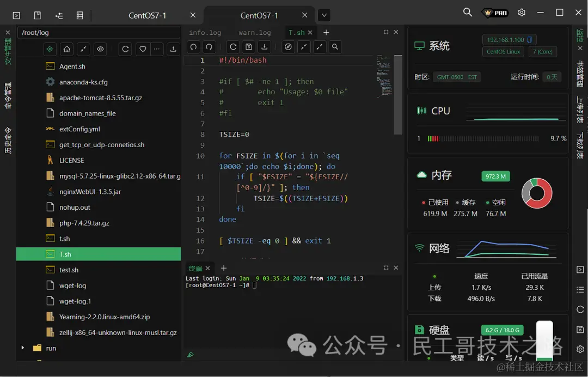Click the memory usage donut chart
This screenshot has height=377, width=588.
(537, 193)
